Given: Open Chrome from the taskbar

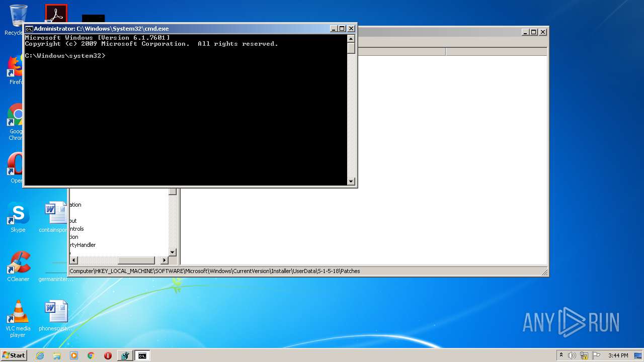Looking at the screenshot, I should [91, 355].
